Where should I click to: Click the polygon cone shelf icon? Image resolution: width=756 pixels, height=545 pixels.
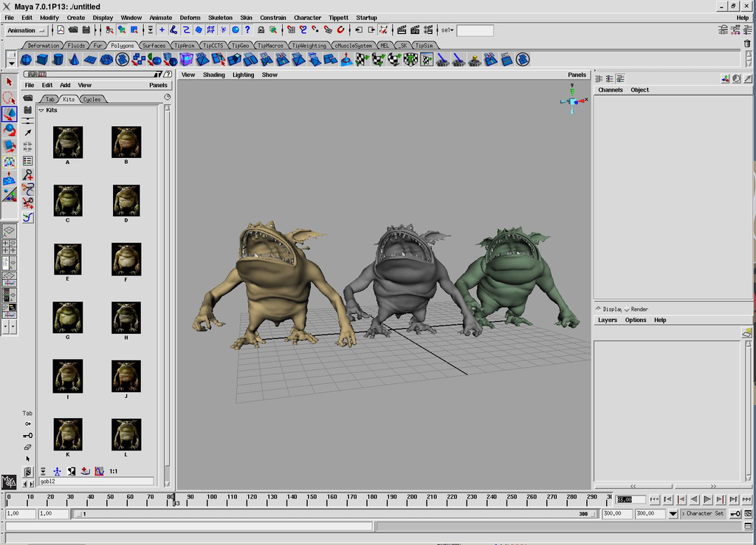pos(75,60)
